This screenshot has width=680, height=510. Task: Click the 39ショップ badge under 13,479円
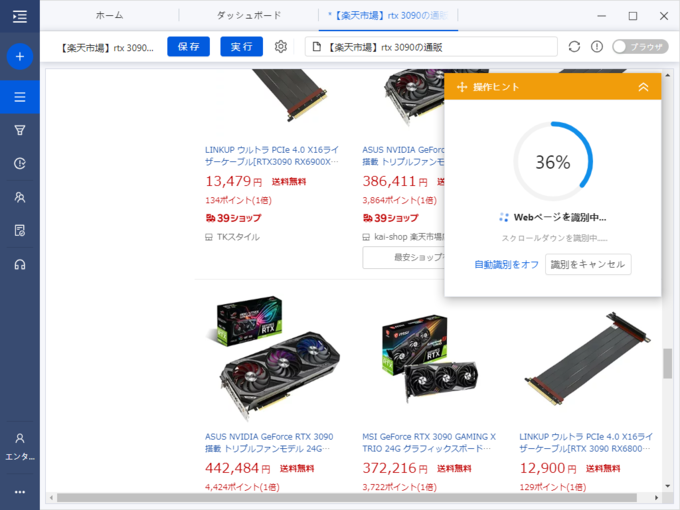coord(233,218)
